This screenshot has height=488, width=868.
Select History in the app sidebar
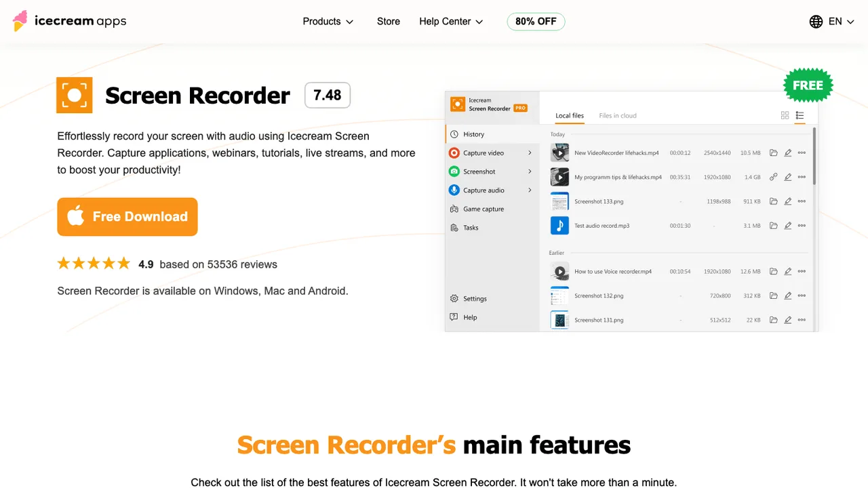click(492, 134)
